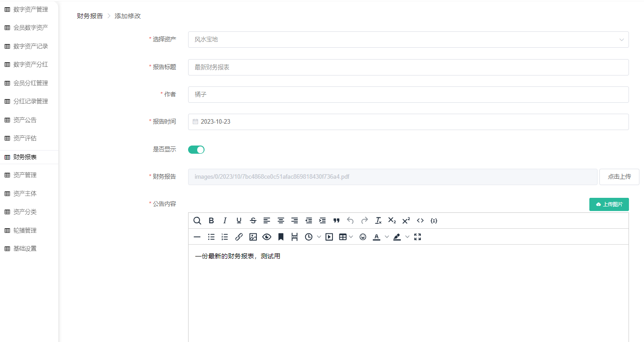This screenshot has width=644, height=342.
Task: Open the 选择资产 dropdown
Action: (408, 40)
